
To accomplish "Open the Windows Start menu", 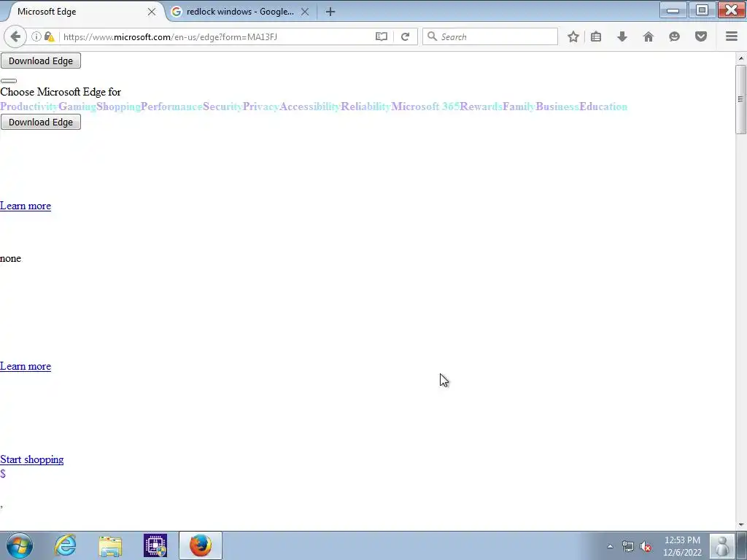I will click(x=20, y=545).
